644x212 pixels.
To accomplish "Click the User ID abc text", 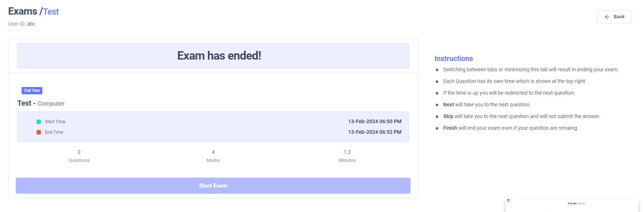I will tap(22, 24).
